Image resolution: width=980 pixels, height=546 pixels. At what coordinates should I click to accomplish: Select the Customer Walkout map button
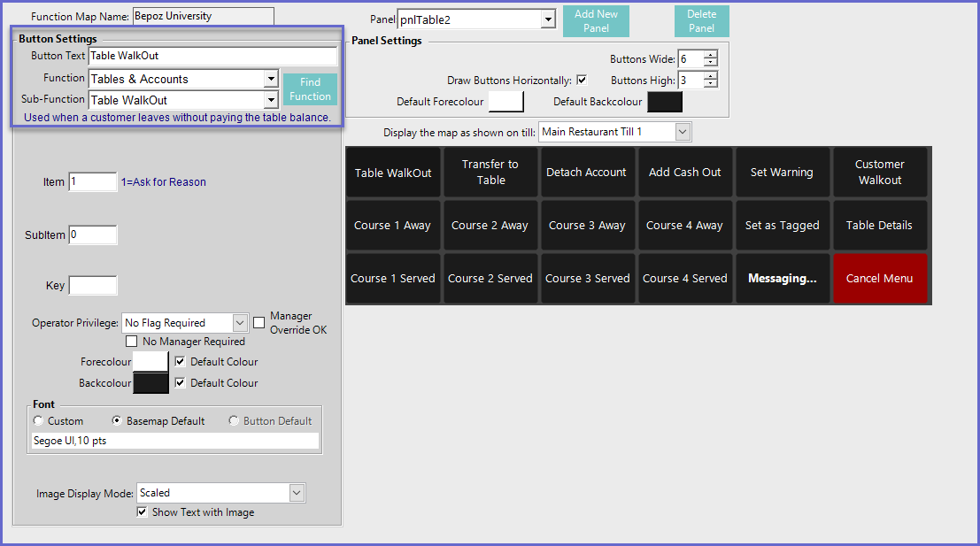(x=880, y=173)
